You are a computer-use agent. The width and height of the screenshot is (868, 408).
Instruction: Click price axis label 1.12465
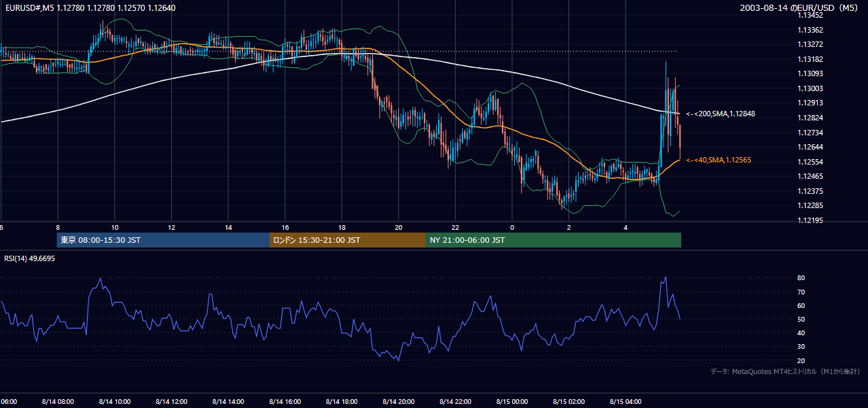tap(810, 176)
